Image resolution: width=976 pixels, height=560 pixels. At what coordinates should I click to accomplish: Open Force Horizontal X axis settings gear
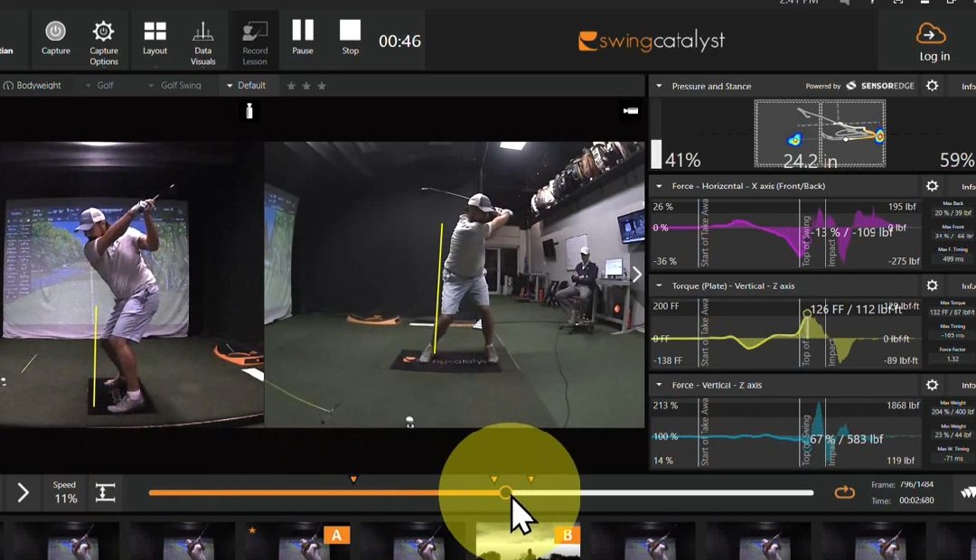932,186
